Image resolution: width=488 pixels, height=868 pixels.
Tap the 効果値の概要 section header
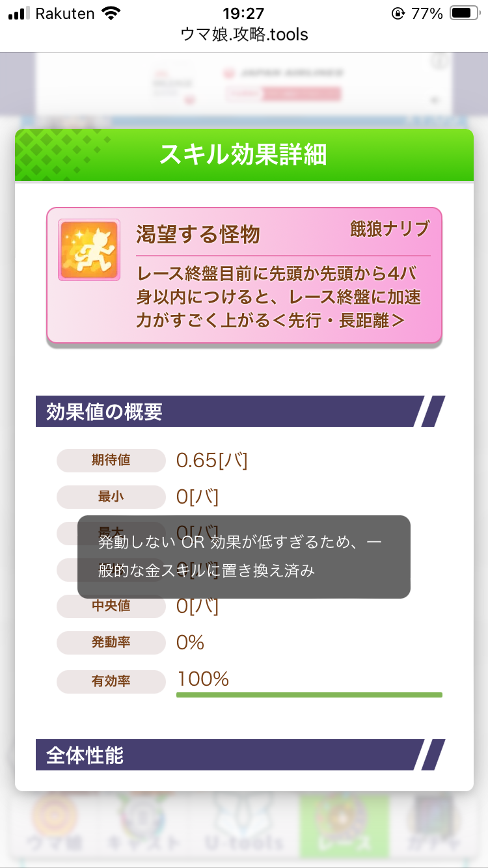pyautogui.click(x=224, y=411)
